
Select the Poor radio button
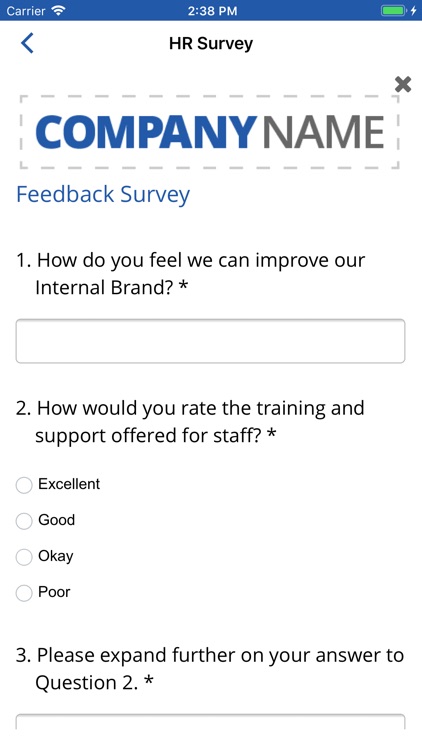point(24,593)
